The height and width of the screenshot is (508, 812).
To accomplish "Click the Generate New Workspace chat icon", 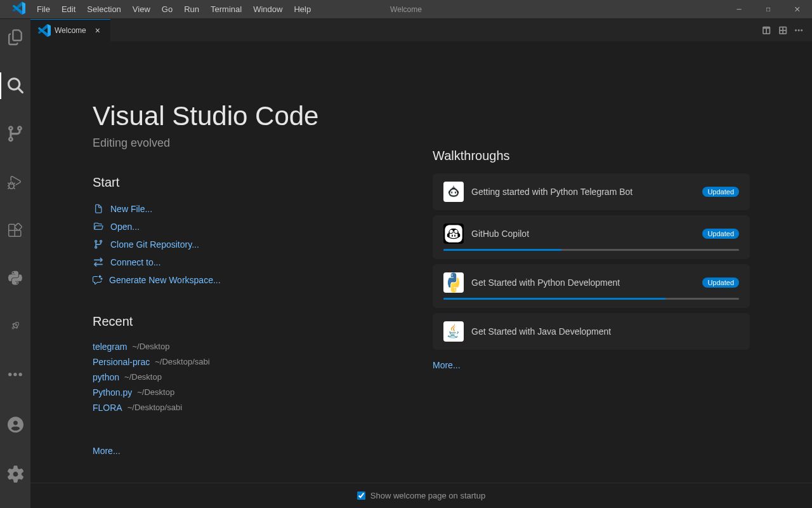I will pos(98,280).
